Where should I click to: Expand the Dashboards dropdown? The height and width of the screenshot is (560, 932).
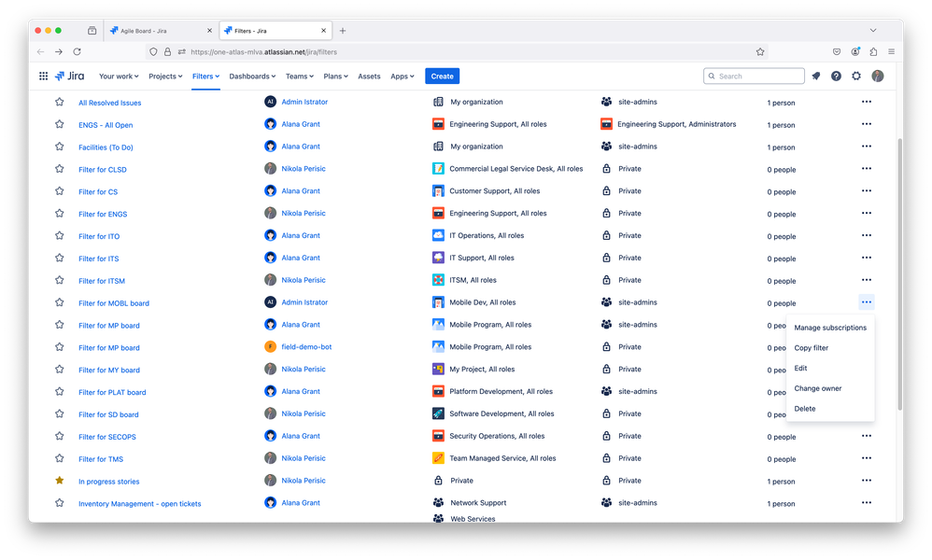252,76
